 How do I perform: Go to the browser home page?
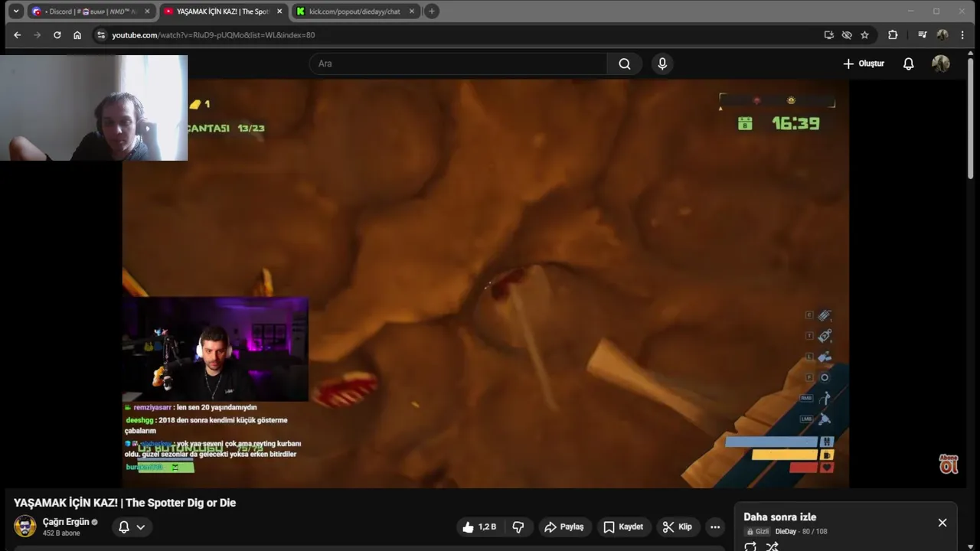point(77,35)
